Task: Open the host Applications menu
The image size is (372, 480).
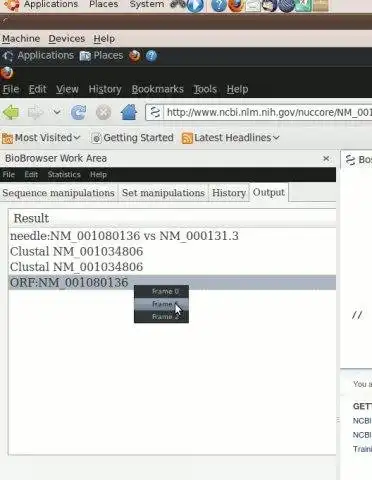Action: (51, 4)
